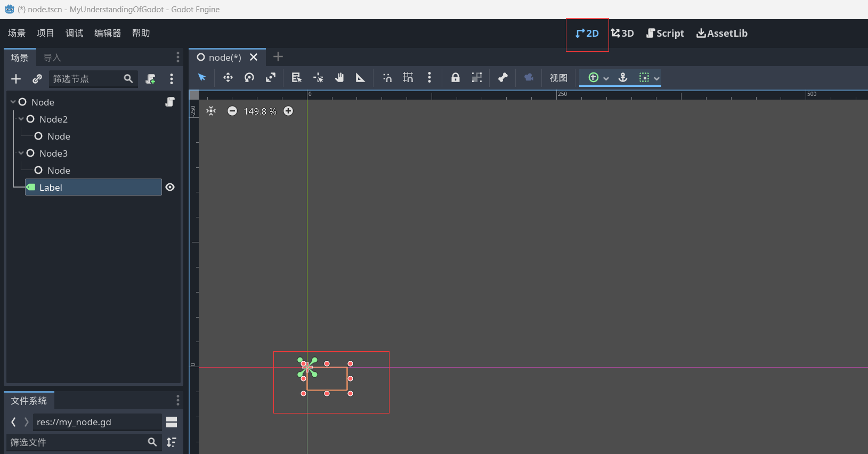Select the Node3 tree item
Viewport: 868px width, 454px height.
point(53,153)
